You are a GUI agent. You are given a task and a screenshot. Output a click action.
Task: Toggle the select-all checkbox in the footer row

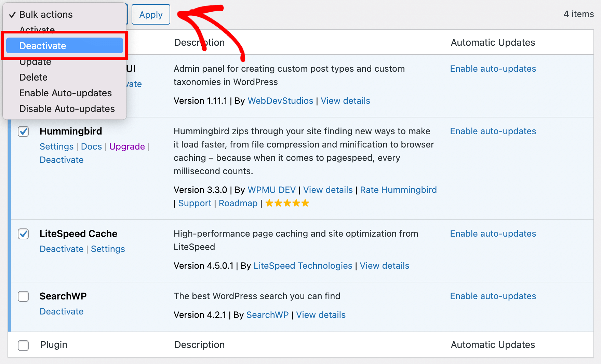tap(23, 345)
